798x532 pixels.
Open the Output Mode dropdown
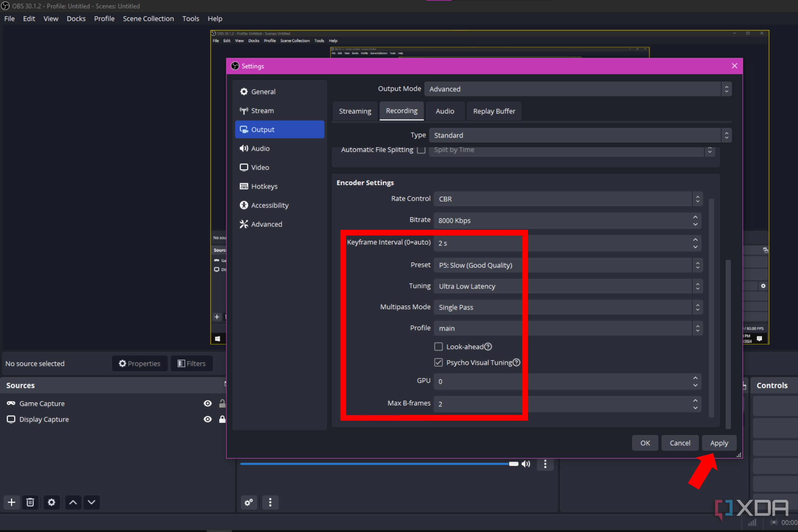(577, 89)
